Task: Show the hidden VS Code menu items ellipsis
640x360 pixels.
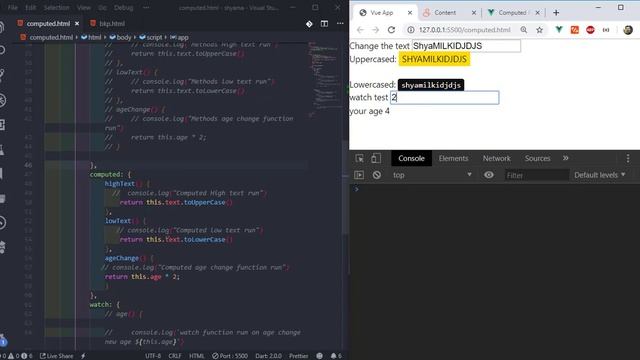Action: click(146, 7)
